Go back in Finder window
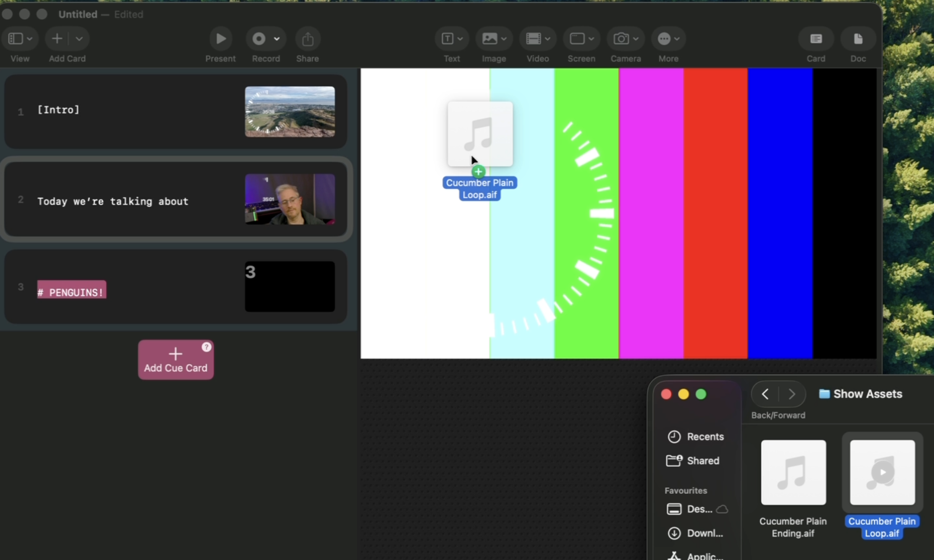 tap(765, 394)
